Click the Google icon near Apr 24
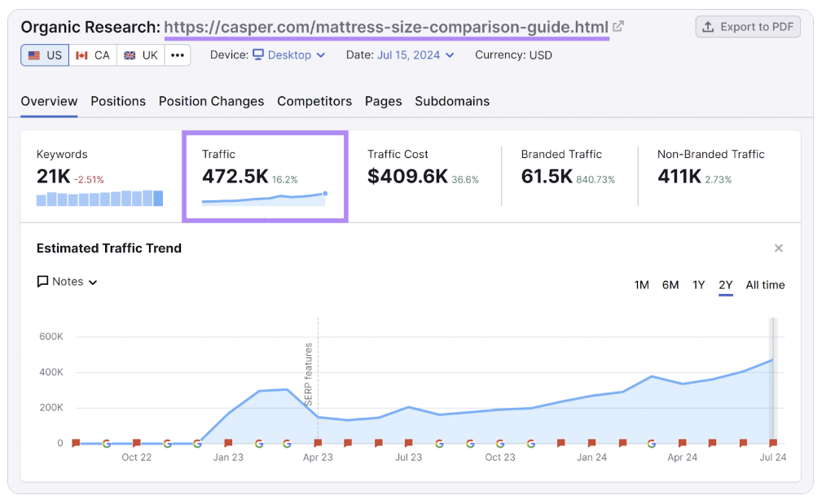Viewport: 822px width, 504px height. (652, 444)
